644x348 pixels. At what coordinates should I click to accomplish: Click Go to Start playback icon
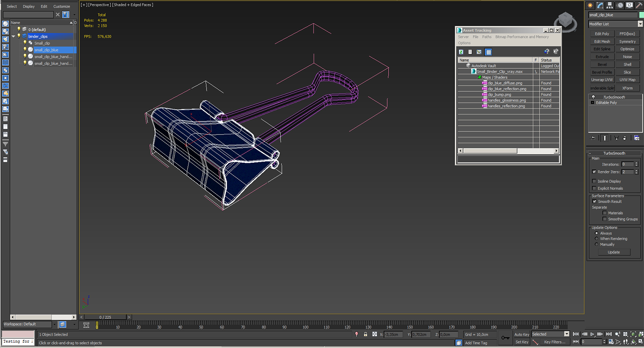tap(576, 334)
